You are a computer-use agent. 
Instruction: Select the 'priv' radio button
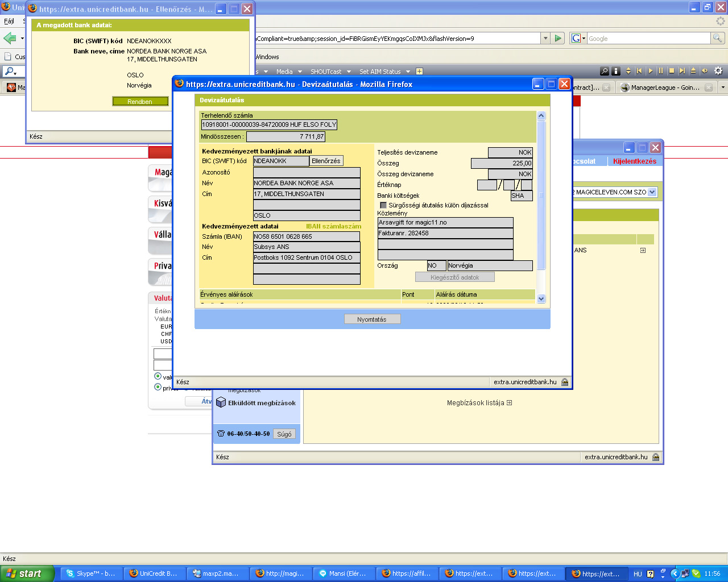[158, 387]
